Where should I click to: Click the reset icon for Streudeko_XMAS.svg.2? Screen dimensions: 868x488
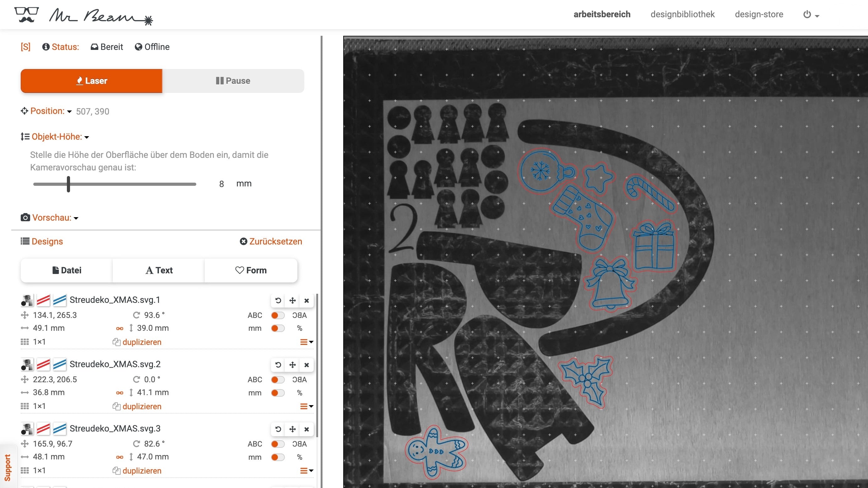(278, 365)
